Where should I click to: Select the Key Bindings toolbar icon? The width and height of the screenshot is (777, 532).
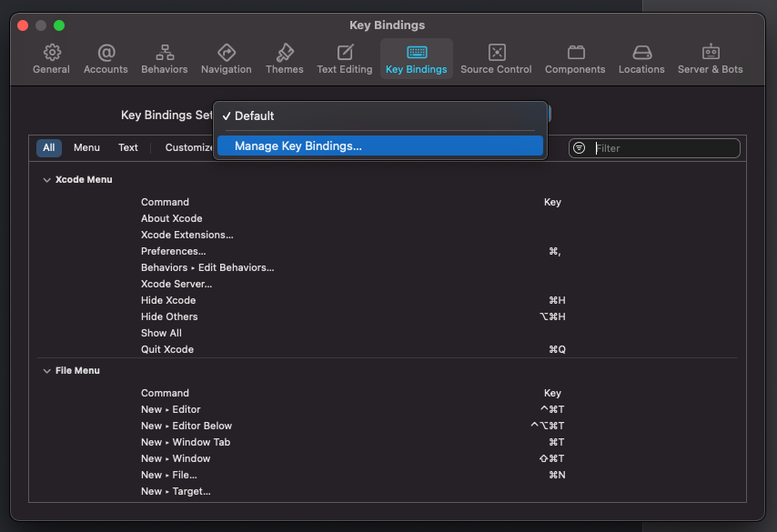417,59
